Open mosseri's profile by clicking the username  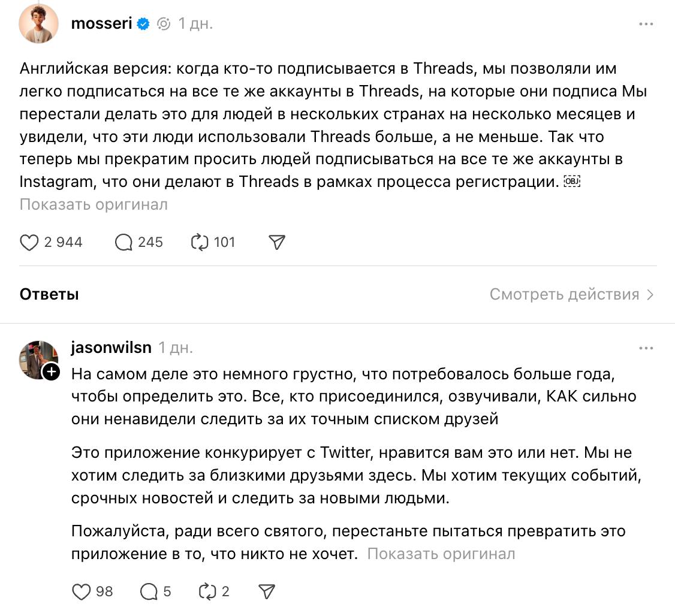[101, 23]
